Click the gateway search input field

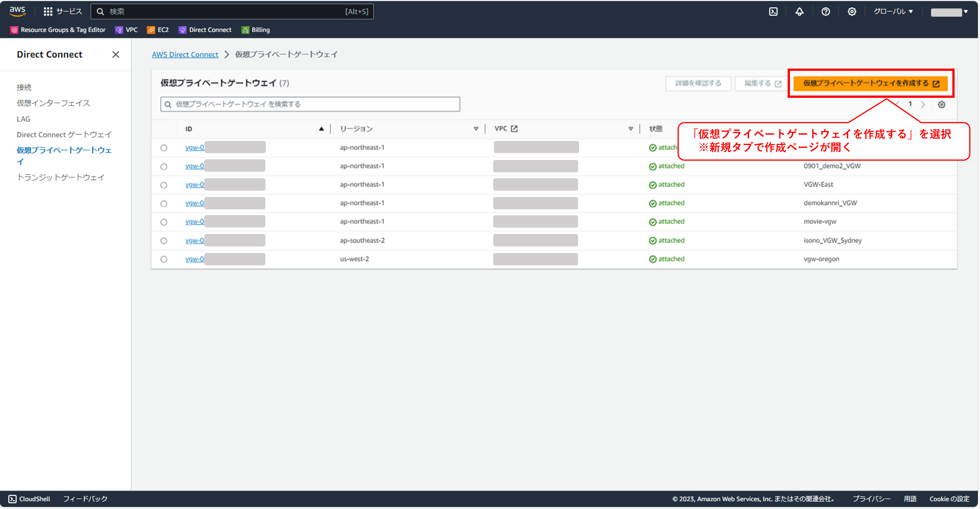[x=310, y=104]
